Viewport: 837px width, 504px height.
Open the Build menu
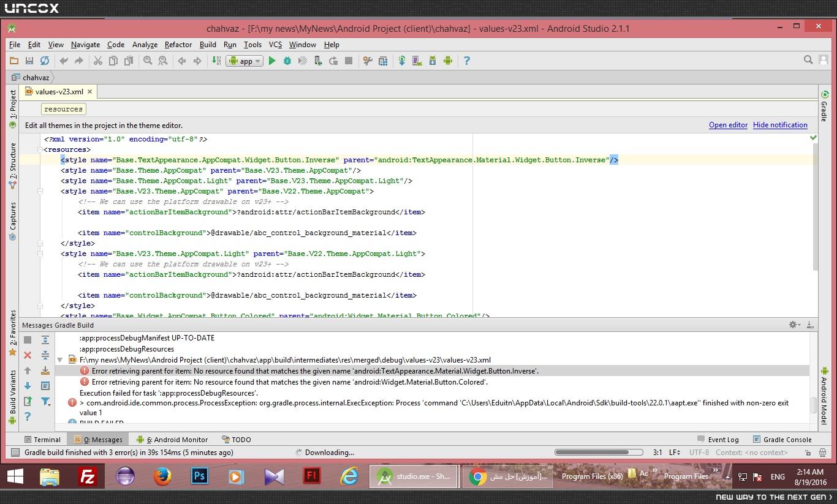pyautogui.click(x=208, y=45)
